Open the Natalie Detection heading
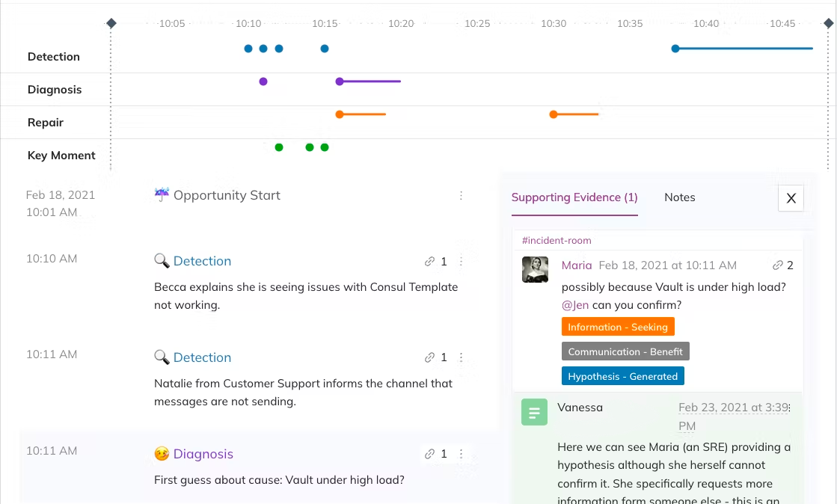Viewport: 837px width, 504px height. coord(202,357)
